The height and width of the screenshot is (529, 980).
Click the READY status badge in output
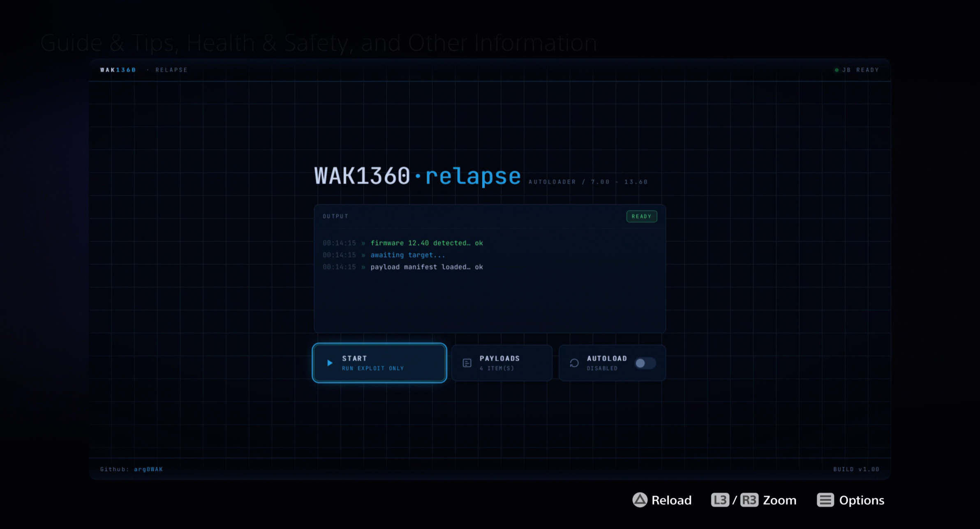pyautogui.click(x=641, y=216)
